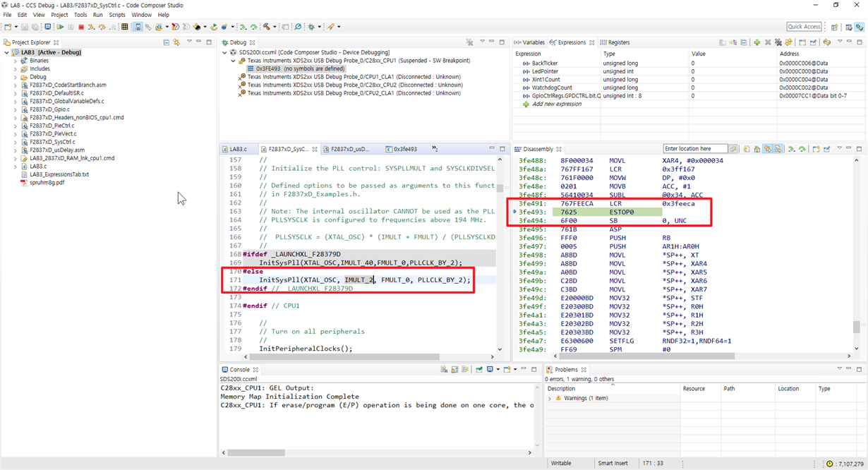
Task: Open the Scripts menu
Action: click(117, 15)
